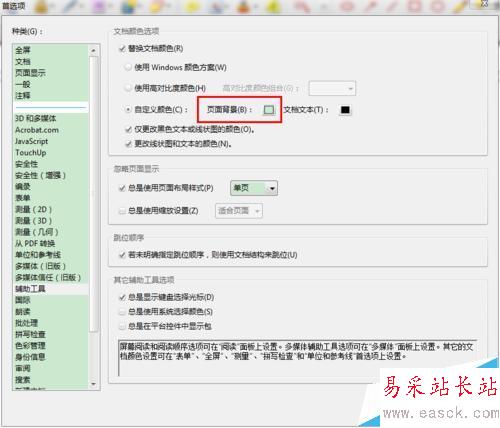The image size is (500, 428).
Task: Click the accessibility info text box
Action: click(298, 358)
